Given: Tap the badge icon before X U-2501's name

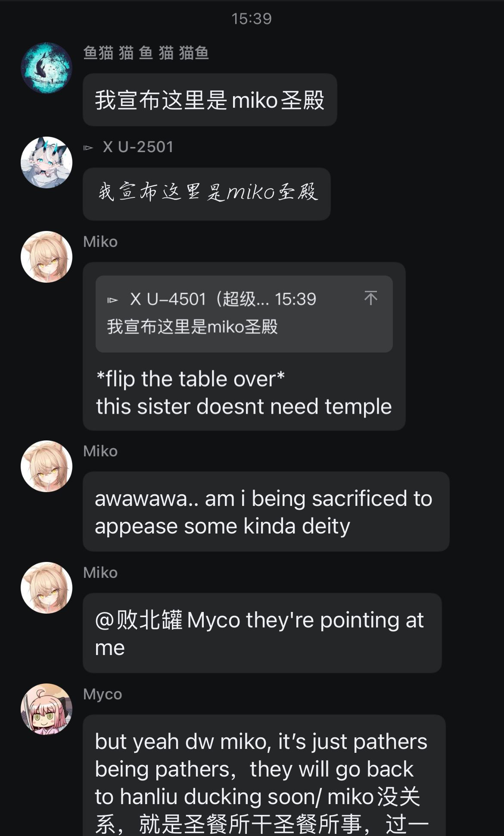Looking at the screenshot, I should coord(88,148).
